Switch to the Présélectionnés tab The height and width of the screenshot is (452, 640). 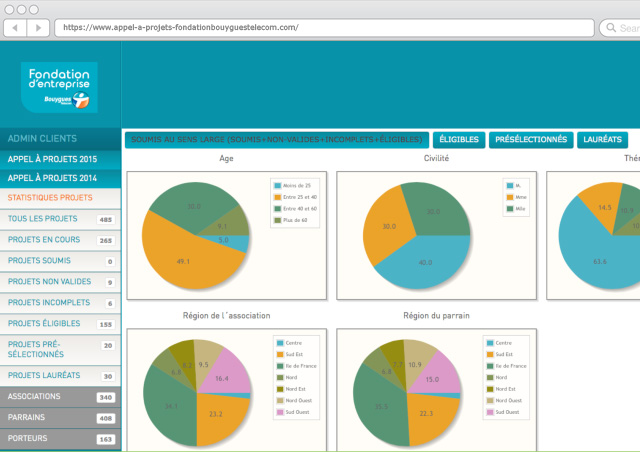(x=531, y=140)
